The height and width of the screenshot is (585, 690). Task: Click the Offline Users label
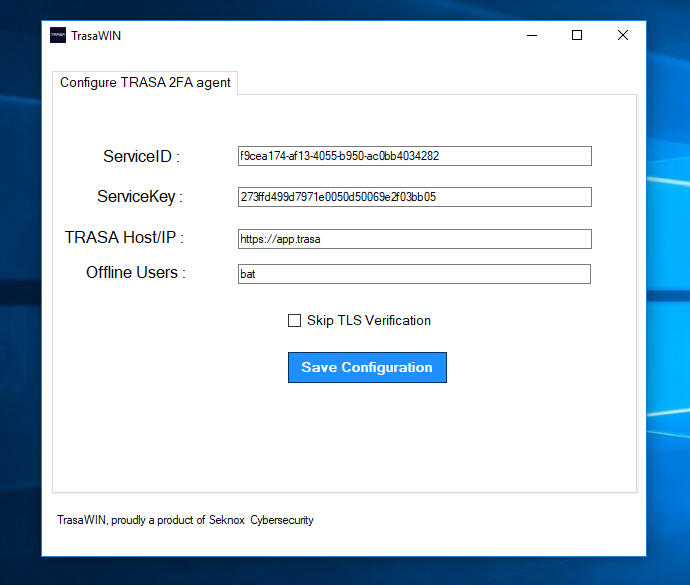pyautogui.click(x=136, y=272)
